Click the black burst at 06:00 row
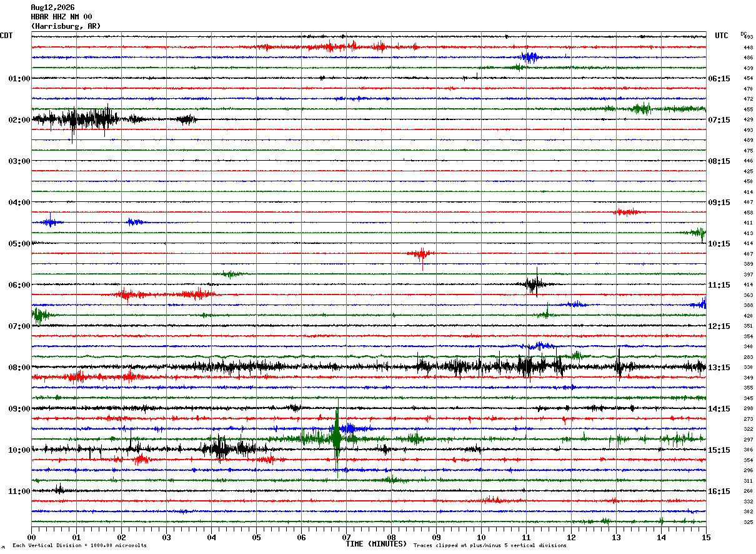The height and width of the screenshot is (554, 756). 535,285
